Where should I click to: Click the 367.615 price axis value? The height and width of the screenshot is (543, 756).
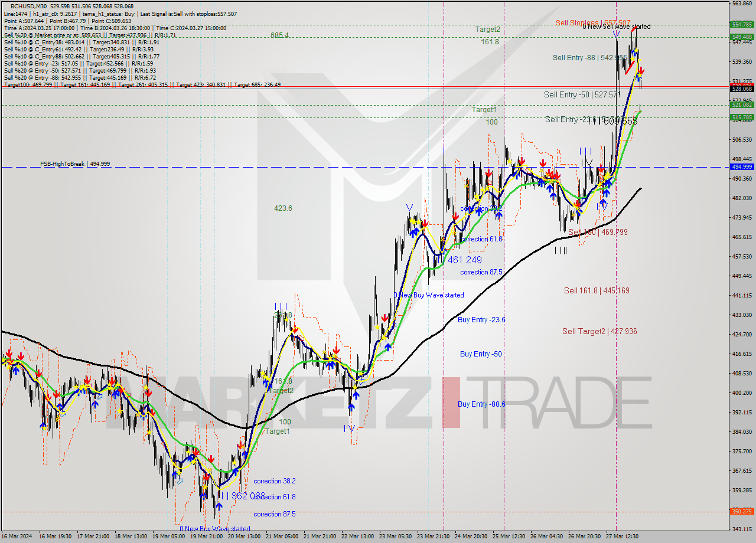(x=742, y=470)
